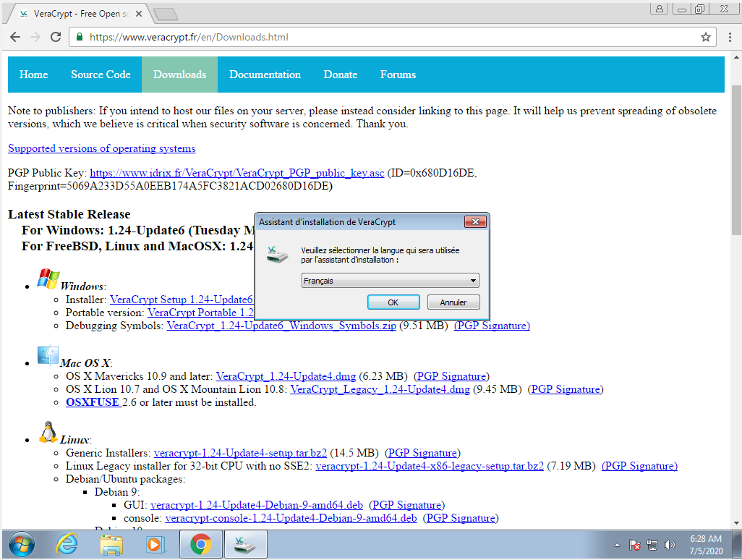The width and height of the screenshot is (742, 560).
Task: Confirm language with the OK button
Action: point(393,302)
